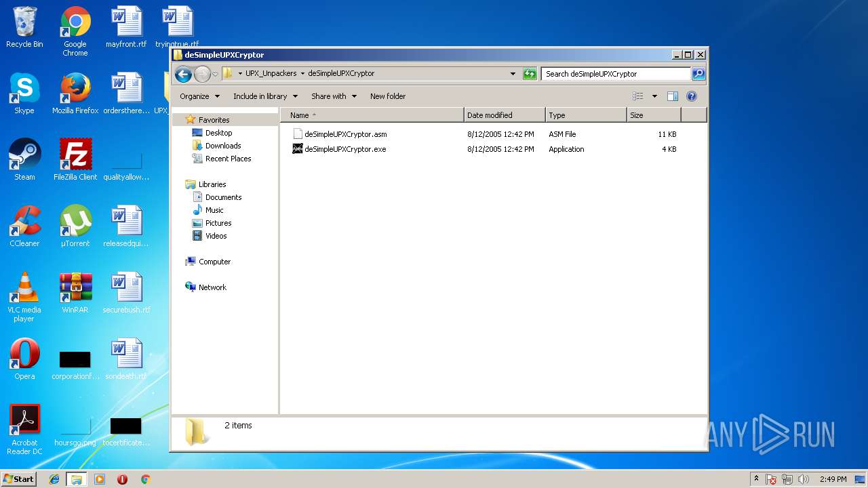Open Recent Places under Favorites
Viewport: 868px width, 488px height.
pyautogui.click(x=228, y=159)
